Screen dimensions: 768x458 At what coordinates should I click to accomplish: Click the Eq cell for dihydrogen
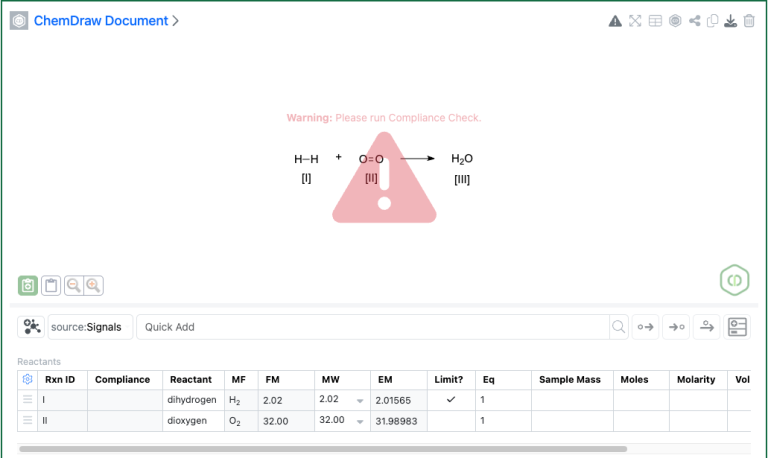tap(503, 400)
